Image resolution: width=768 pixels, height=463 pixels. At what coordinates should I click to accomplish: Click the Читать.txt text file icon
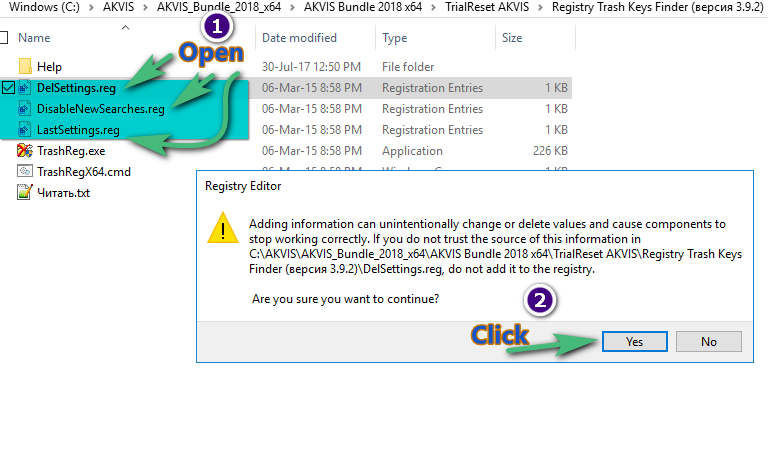(25, 193)
